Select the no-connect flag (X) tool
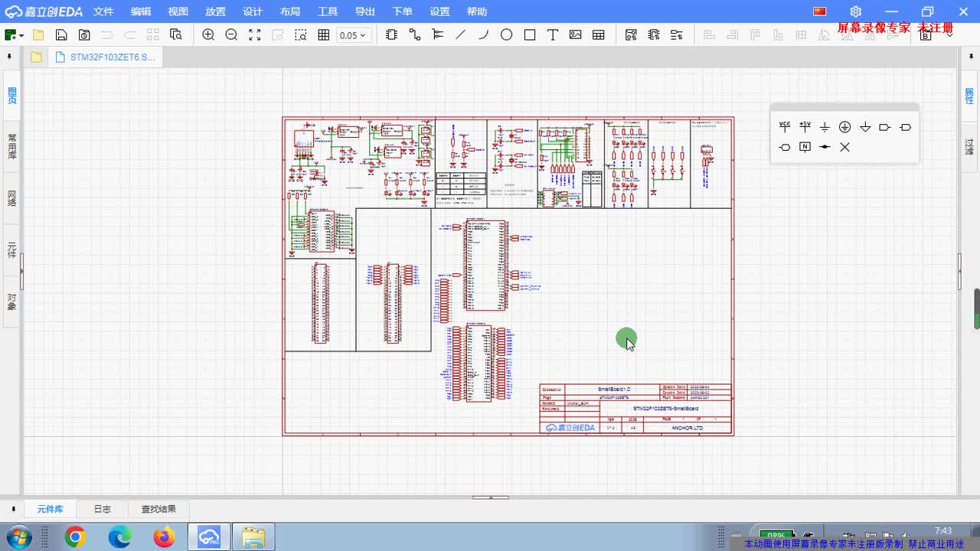This screenshot has height=551, width=980. click(x=844, y=147)
